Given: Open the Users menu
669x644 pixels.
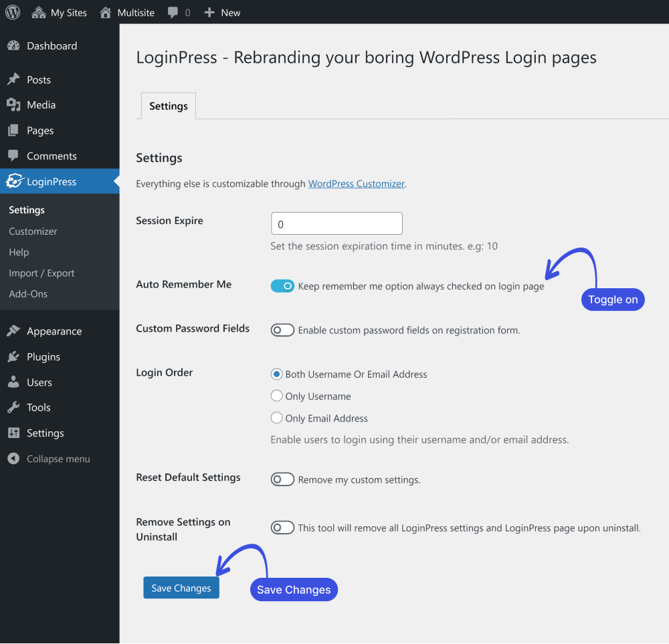Looking at the screenshot, I should coord(60,382).
